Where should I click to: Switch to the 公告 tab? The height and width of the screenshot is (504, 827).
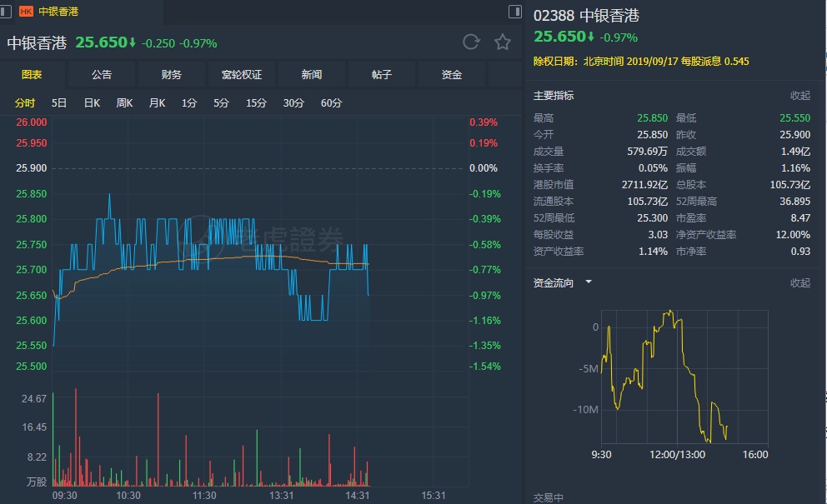pos(102,75)
